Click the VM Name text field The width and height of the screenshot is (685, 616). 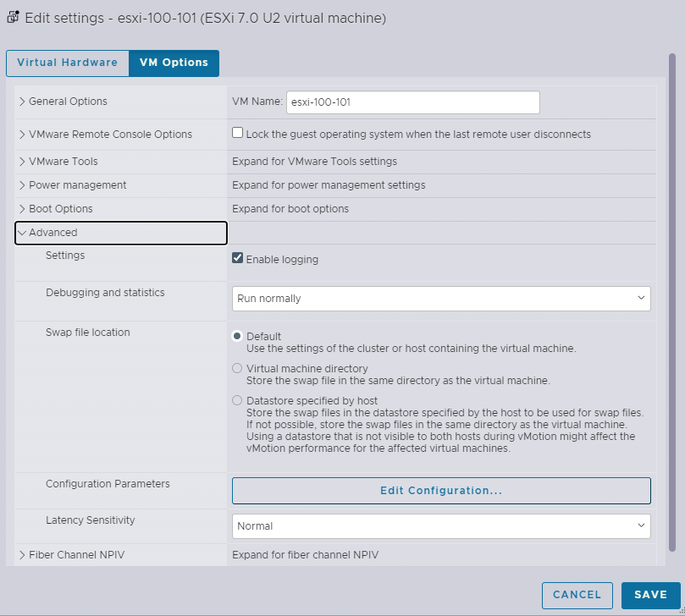click(412, 102)
